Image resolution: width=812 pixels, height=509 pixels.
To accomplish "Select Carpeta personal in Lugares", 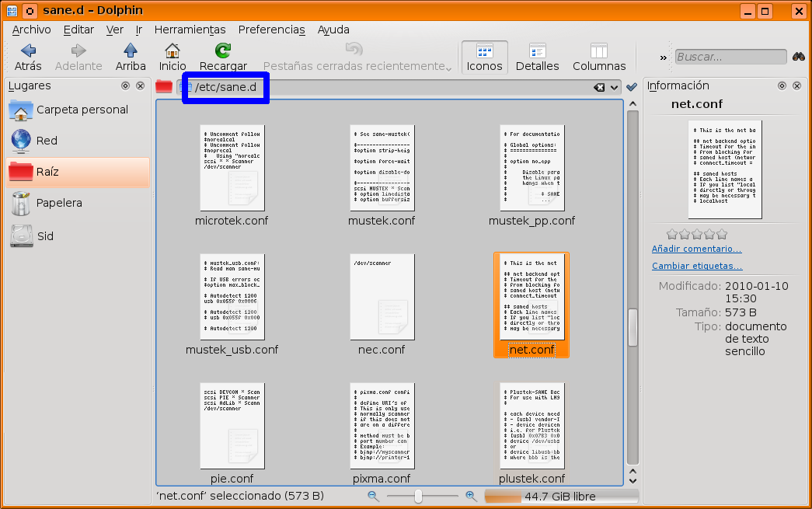I will [x=78, y=110].
